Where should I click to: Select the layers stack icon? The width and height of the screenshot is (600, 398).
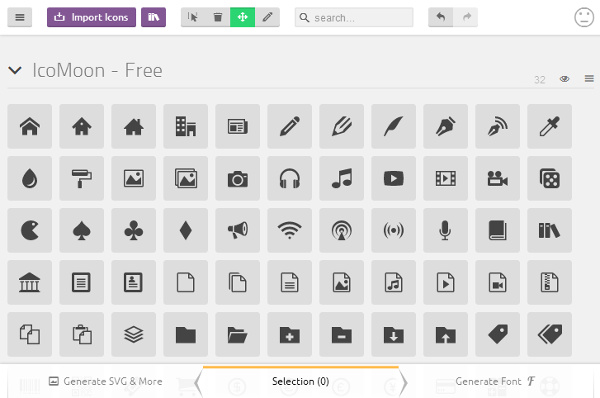(x=134, y=334)
